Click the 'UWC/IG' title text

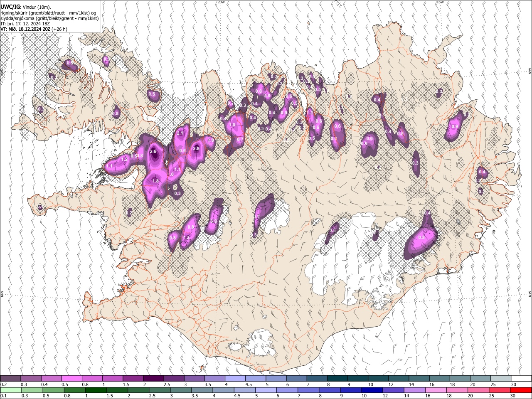[x=10, y=7]
